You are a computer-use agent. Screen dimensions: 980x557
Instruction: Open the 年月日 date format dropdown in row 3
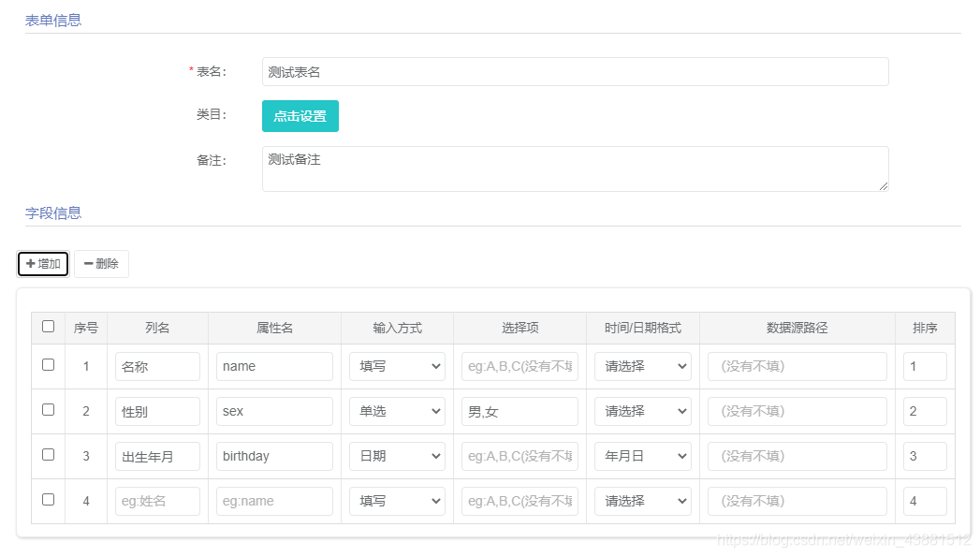642,456
